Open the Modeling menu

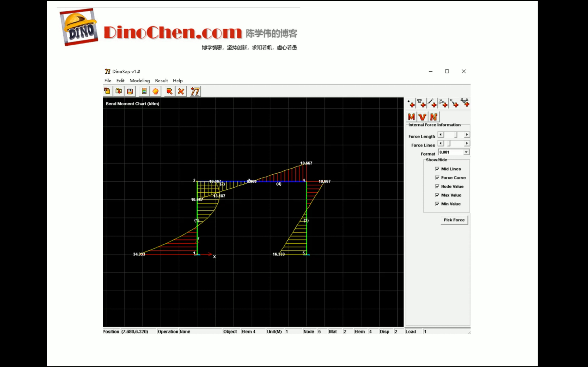[x=139, y=80]
